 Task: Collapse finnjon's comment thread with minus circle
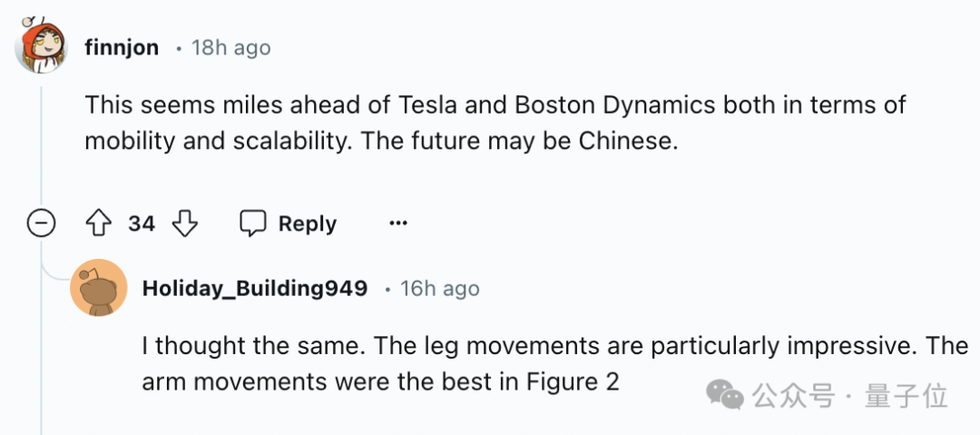coord(41,223)
